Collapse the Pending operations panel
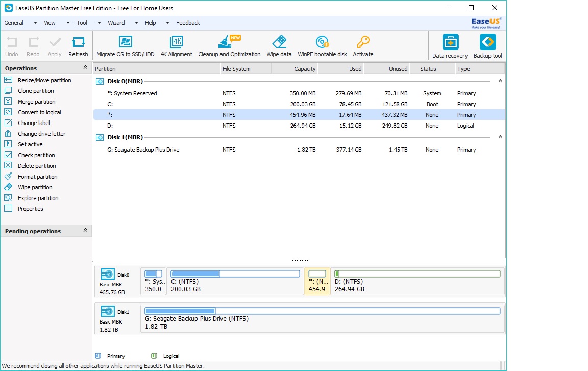 pyautogui.click(x=85, y=230)
